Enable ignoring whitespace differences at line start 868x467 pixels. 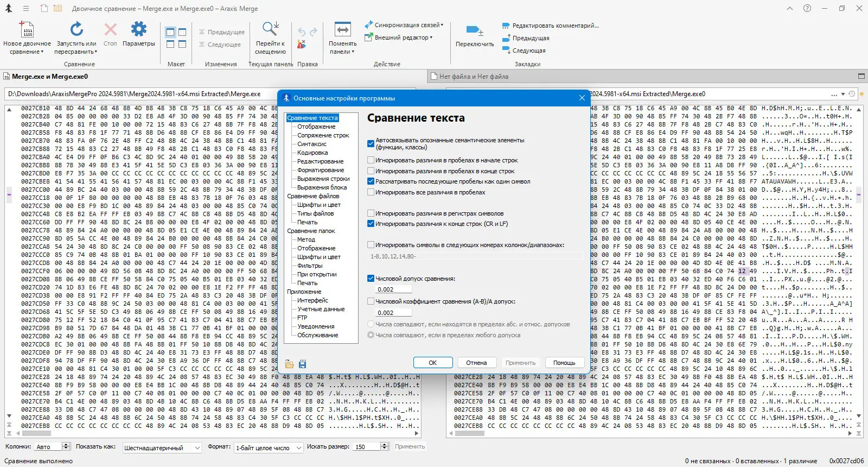pos(371,160)
